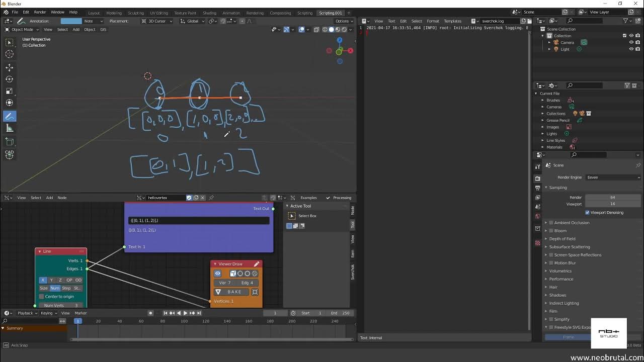Expand the Materials entry in Current File
Screen dimensions: 644x362
[x=543, y=147]
